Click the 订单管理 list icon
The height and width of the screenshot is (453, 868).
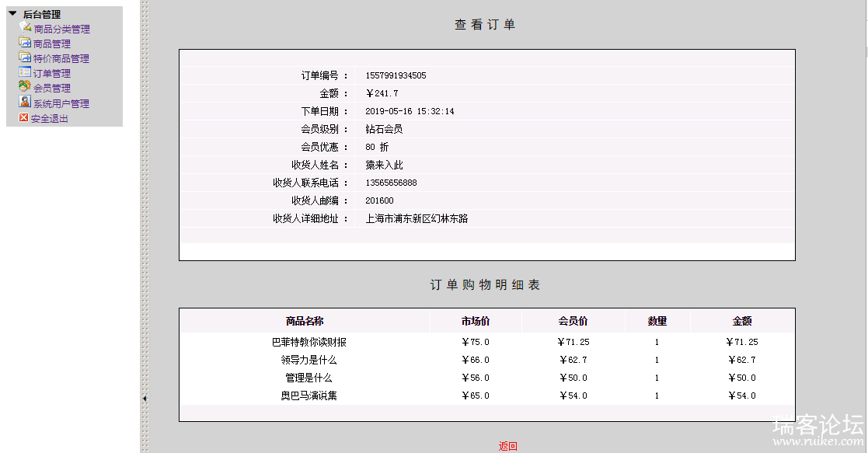(x=24, y=72)
